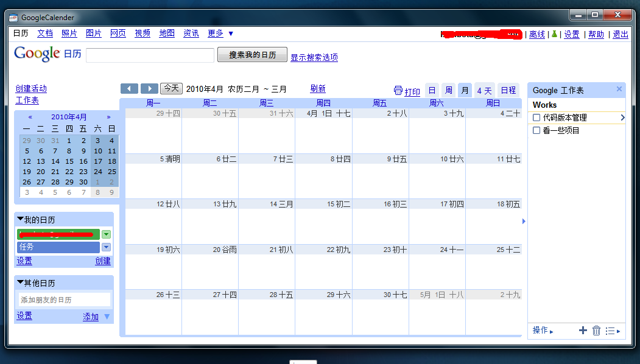Click 显示搜索选项 link
Image resolution: width=640 pixels, height=364 pixels.
pyautogui.click(x=314, y=58)
